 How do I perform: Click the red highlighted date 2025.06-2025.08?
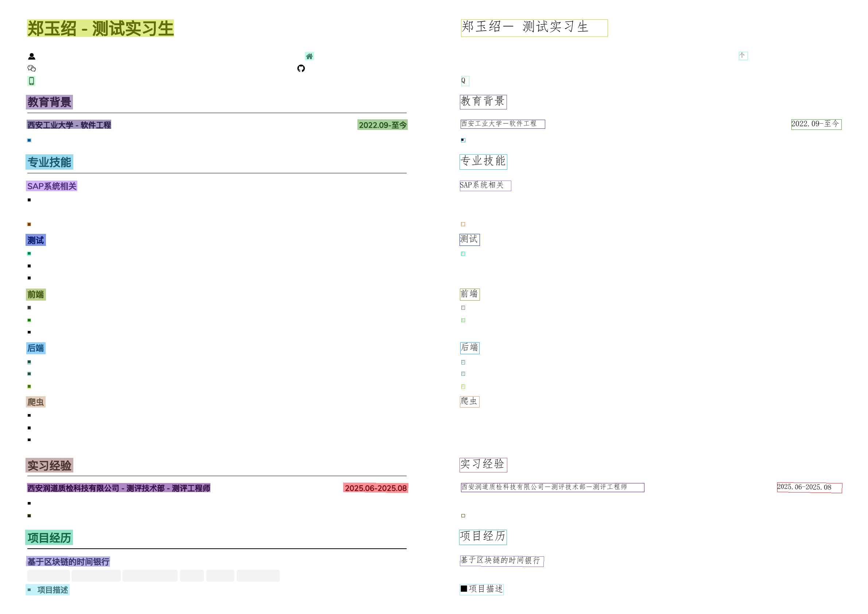[375, 488]
